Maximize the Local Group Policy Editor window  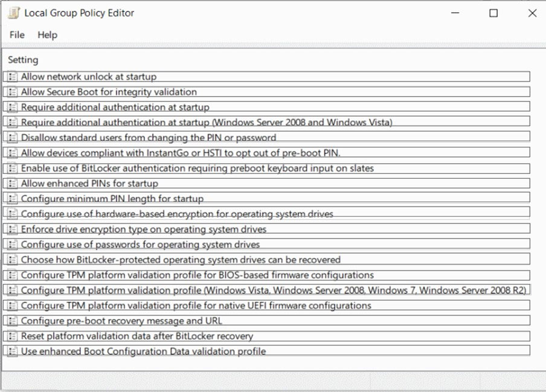[x=493, y=13]
